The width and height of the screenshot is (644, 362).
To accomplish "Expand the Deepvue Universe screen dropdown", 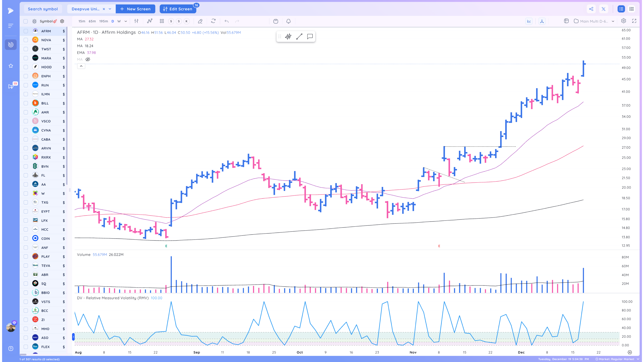I will pyautogui.click(x=110, y=9).
